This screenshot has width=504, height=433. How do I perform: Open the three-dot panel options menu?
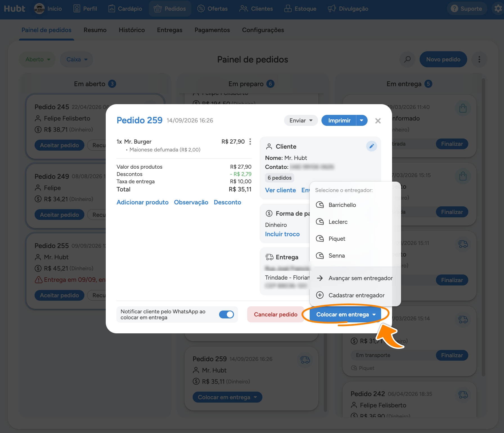(x=479, y=59)
